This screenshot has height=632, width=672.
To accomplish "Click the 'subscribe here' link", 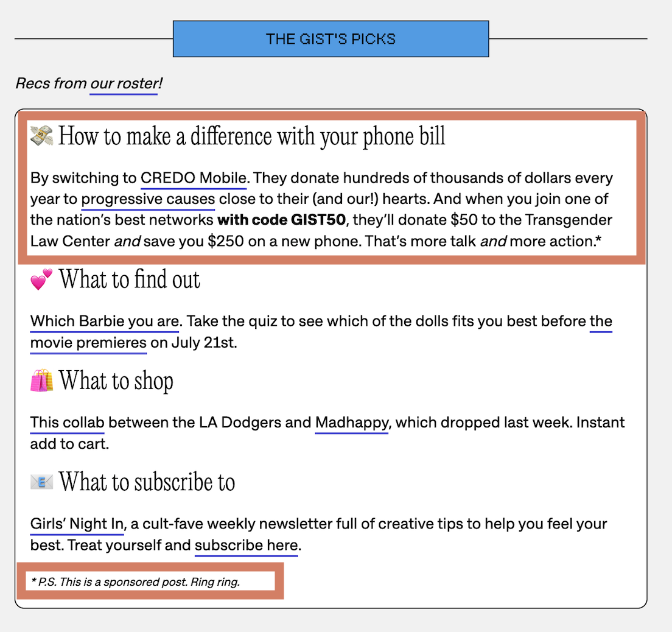I will 246,546.
